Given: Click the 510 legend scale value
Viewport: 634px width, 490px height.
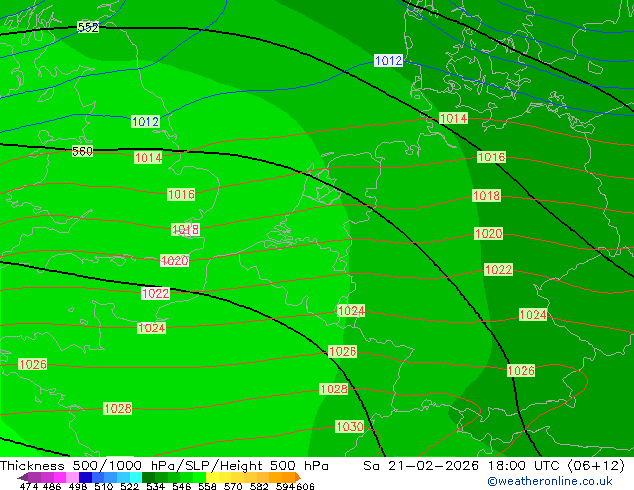Looking at the screenshot, I should [x=104, y=486].
